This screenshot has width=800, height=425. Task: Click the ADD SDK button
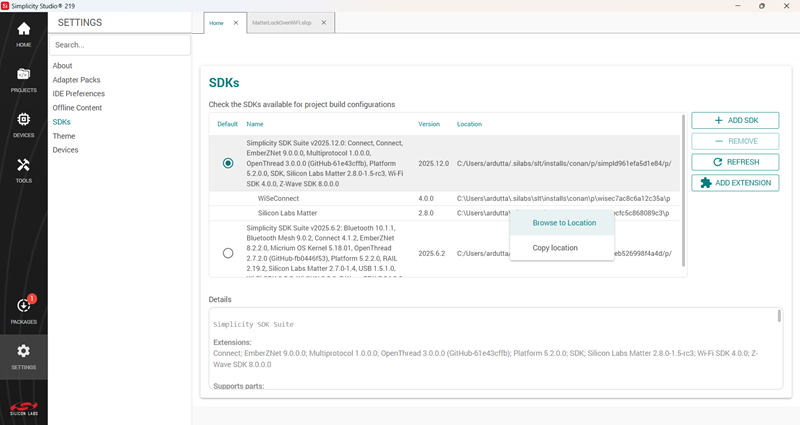[735, 120]
